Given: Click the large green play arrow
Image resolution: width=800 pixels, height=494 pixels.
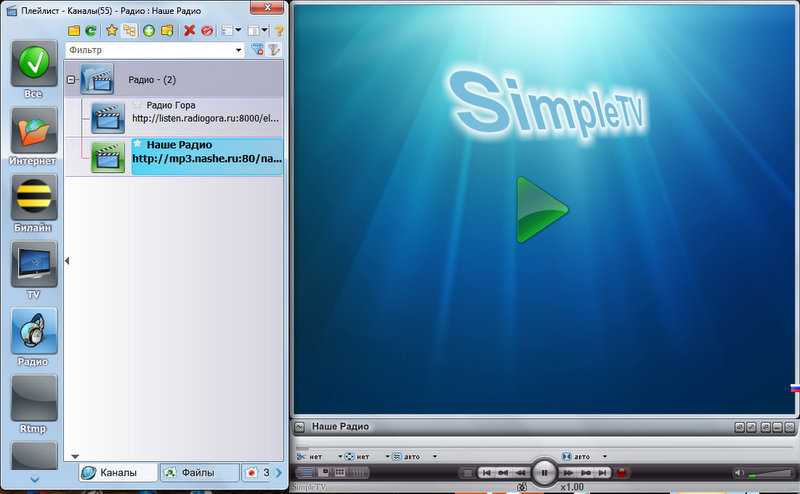Looking at the screenshot, I should 542,209.
